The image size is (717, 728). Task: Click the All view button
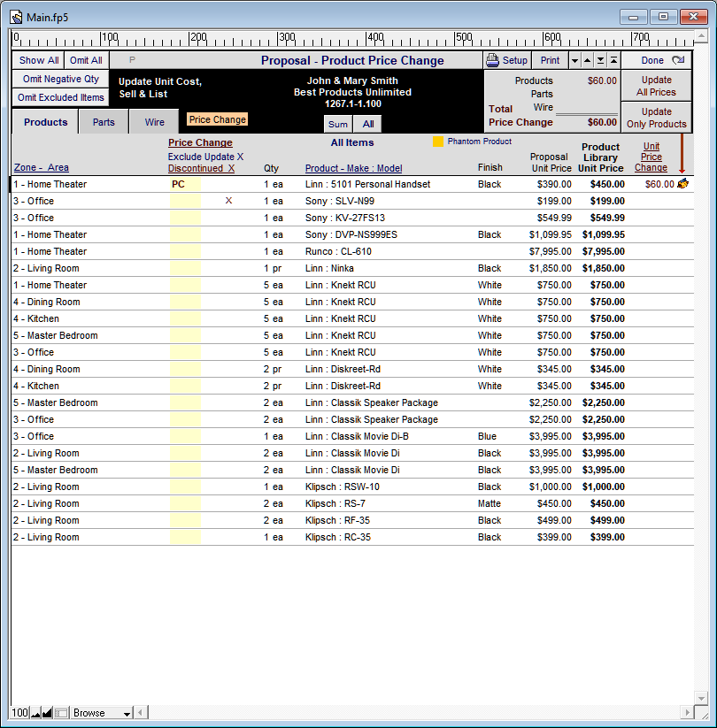click(368, 124)
